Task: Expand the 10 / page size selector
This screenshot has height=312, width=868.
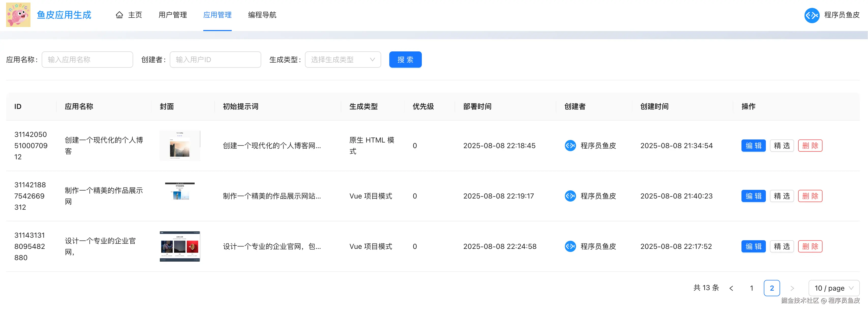Action: click(x=834, y=288)
